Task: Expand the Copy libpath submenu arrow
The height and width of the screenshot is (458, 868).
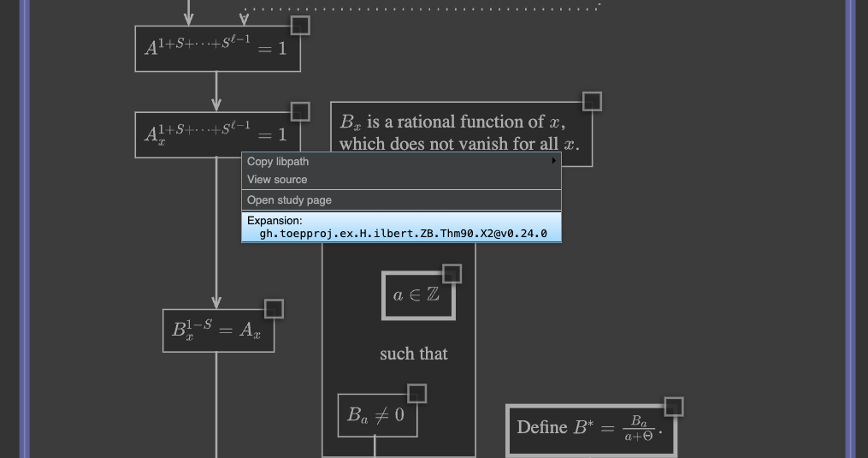Action: [x=553, y=161]
